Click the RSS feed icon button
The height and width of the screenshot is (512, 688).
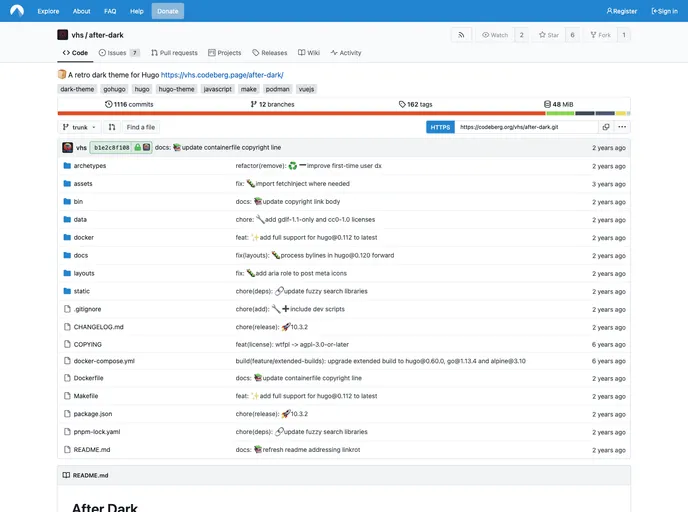[x=461, y=35]
